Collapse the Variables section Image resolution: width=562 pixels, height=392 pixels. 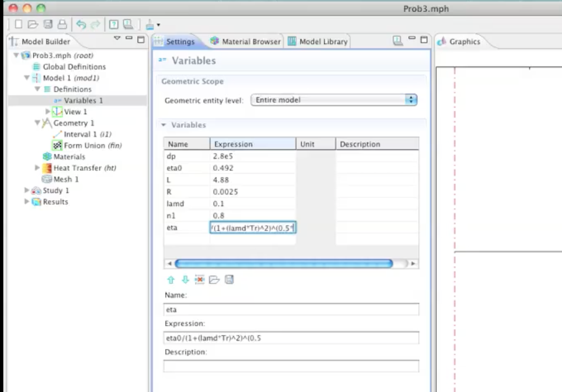(164, 125)
